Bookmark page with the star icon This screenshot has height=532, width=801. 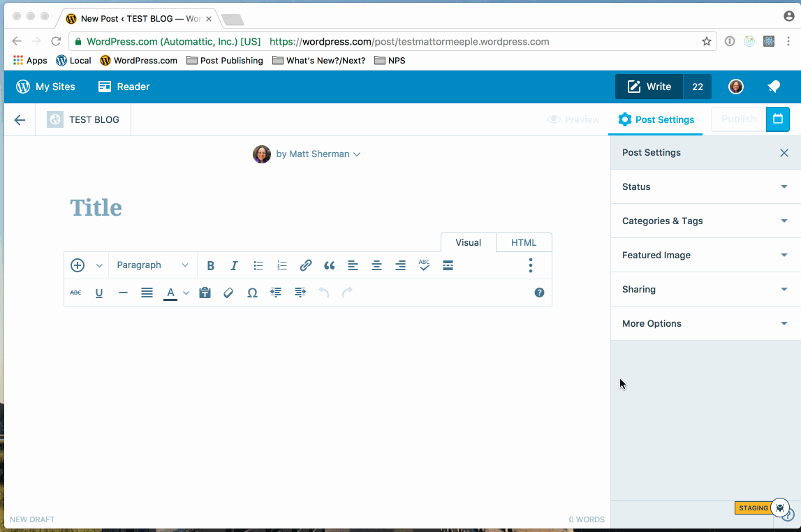(x=707, y=42)
